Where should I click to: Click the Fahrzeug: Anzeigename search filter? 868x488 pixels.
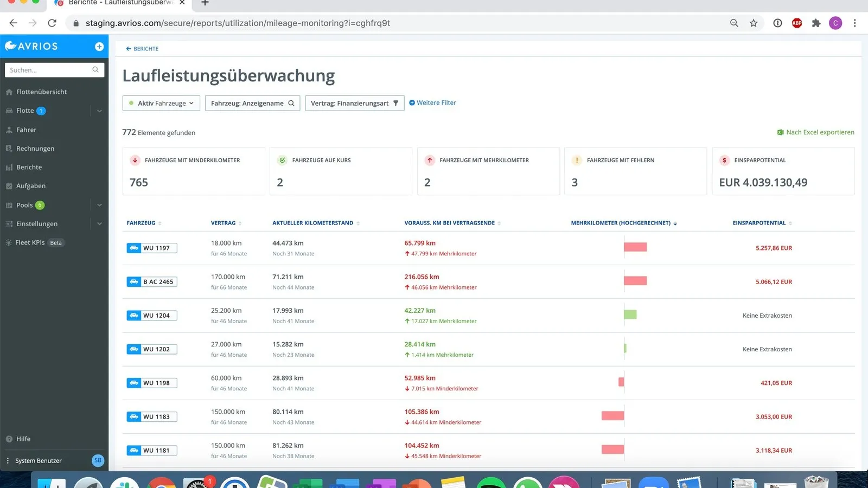tap(252, 103)
